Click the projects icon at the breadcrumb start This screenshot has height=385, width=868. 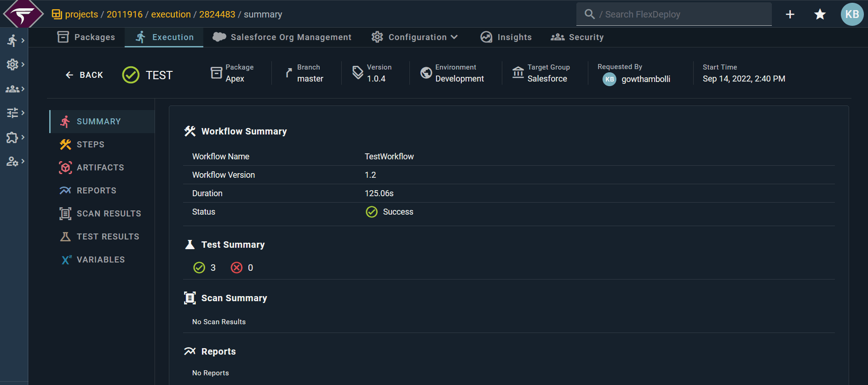pos(57,14)
